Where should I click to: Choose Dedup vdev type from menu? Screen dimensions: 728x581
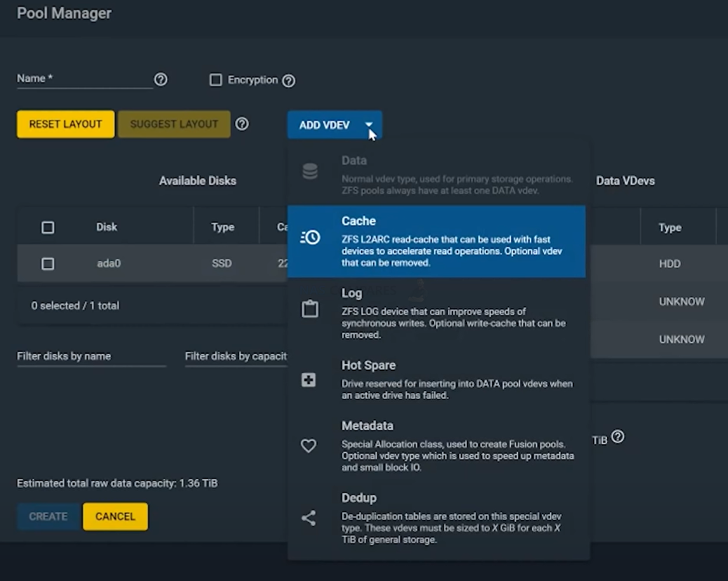coord(436,518)
